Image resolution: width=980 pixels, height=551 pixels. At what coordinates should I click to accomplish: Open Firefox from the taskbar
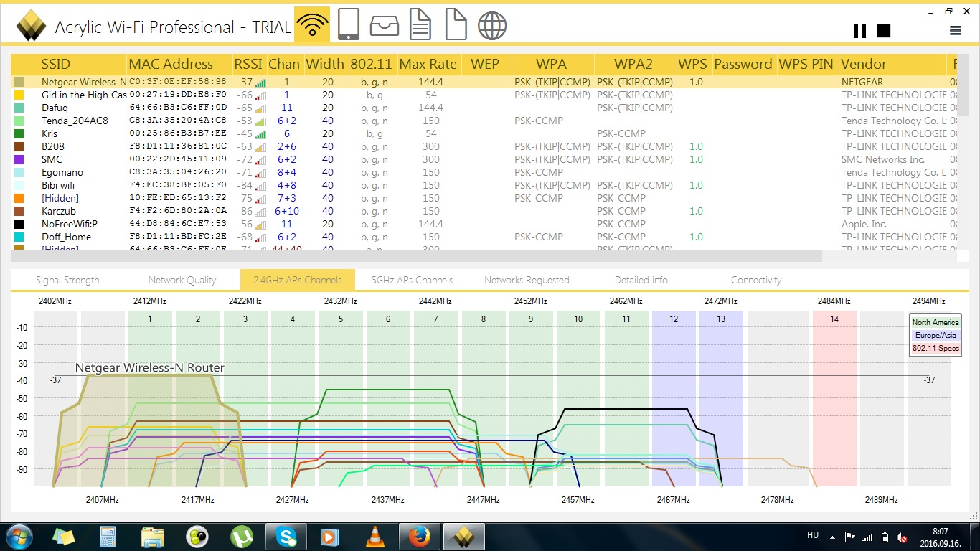point(420,536)
